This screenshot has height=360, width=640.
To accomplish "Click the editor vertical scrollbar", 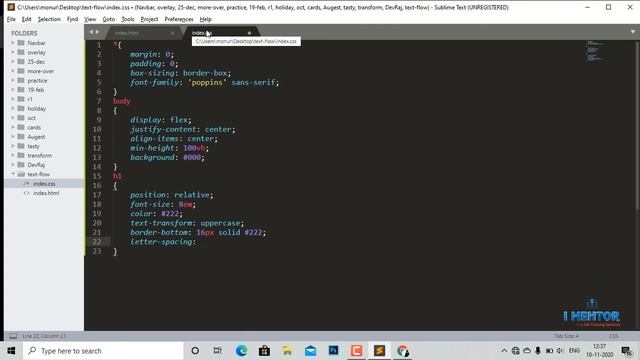I will pyautogui.click(x=637, y=126).
